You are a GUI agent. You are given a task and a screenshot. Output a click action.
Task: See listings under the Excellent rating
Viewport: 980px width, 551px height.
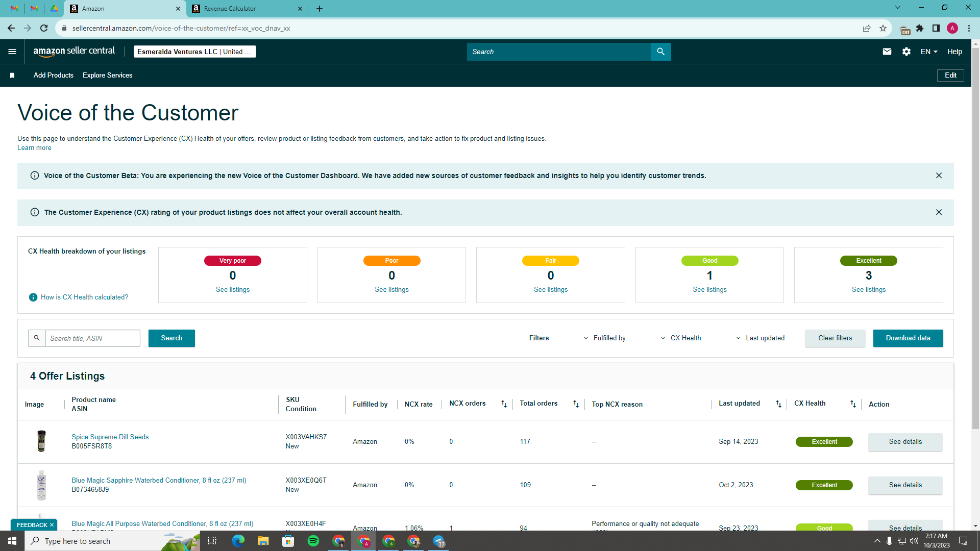(x=869, y=290)
